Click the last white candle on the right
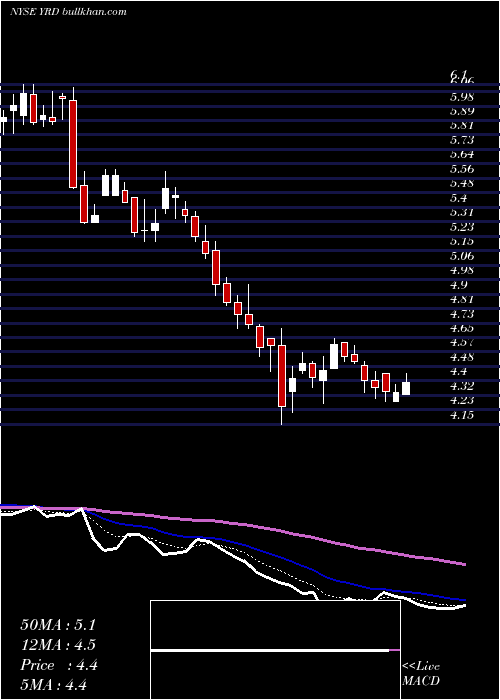Viewport: 500px width, 700px height. (x=406, y=388)
